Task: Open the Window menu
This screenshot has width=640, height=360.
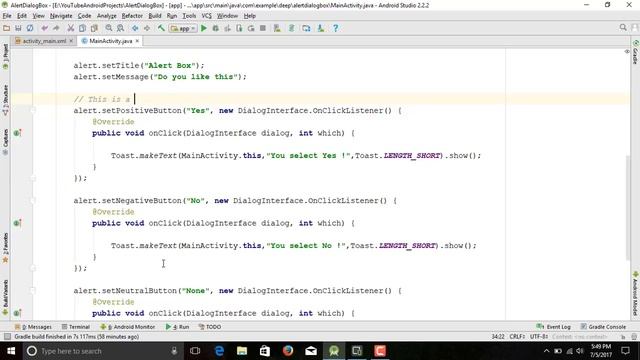Action: tap(227, 16)
